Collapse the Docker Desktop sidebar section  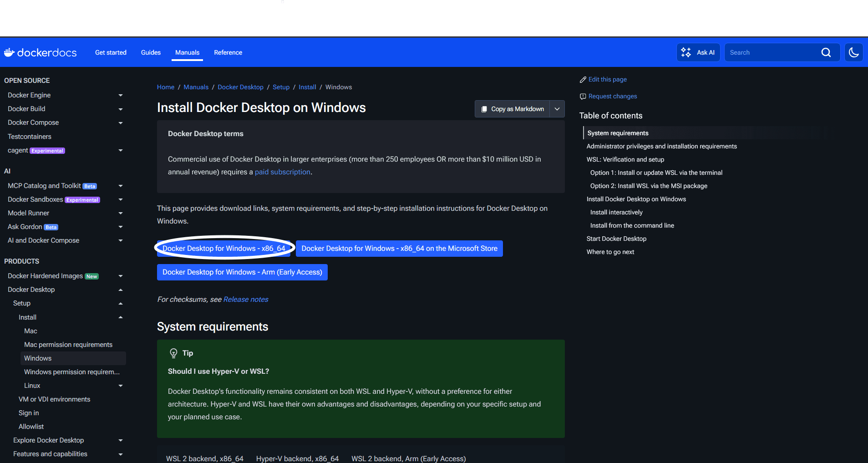pyautogui.click(x=121, y=290)
